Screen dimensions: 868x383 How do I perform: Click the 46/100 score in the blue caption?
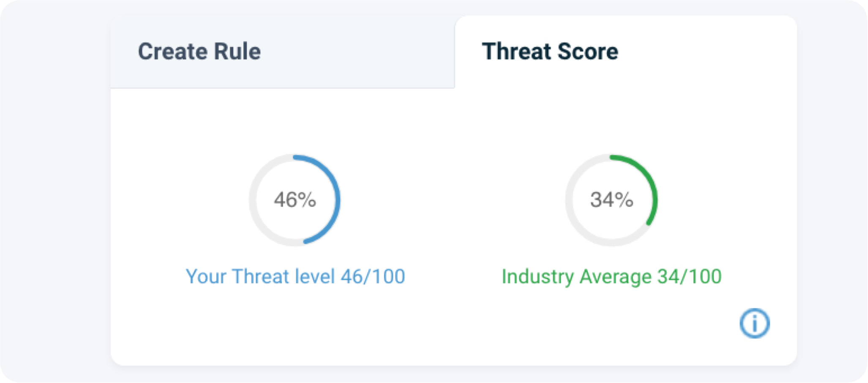(373, 276)
